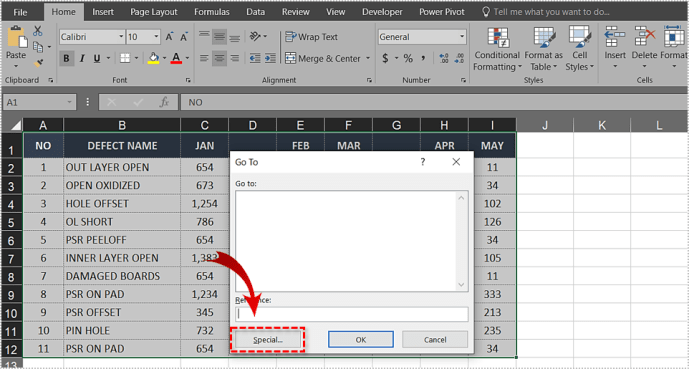Click Increase Indent icon

(x=270, y=58)
